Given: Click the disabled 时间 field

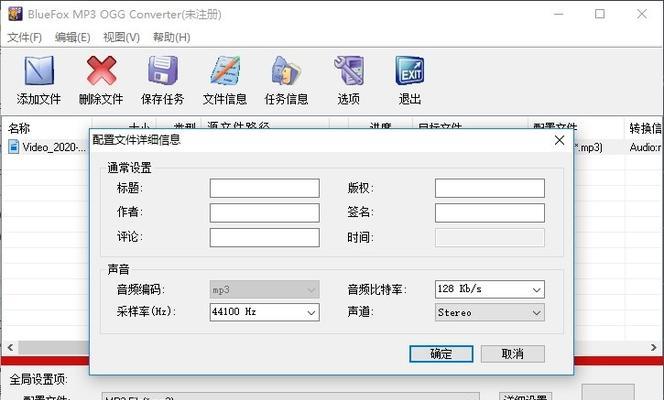Looking at the screenshot, I should click(x=490, y=238).
